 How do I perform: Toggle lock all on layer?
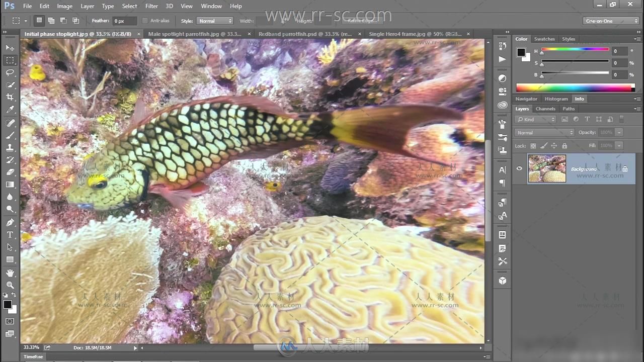coord(565,146)
